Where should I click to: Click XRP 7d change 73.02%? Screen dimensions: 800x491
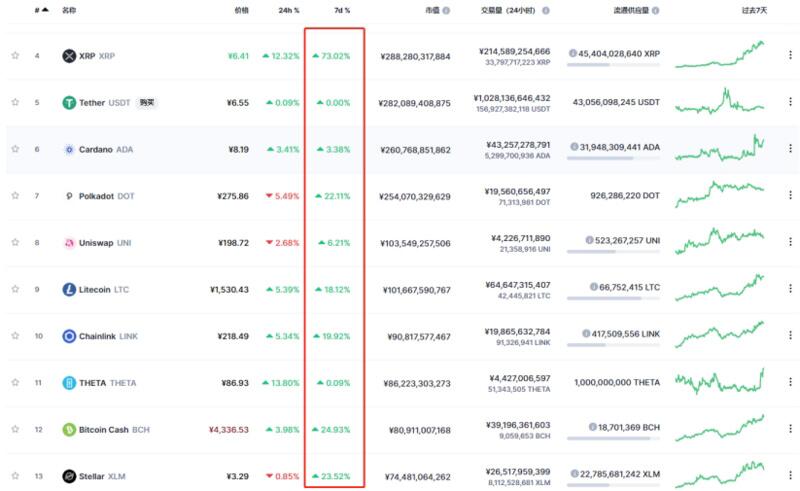click(331, 56)
